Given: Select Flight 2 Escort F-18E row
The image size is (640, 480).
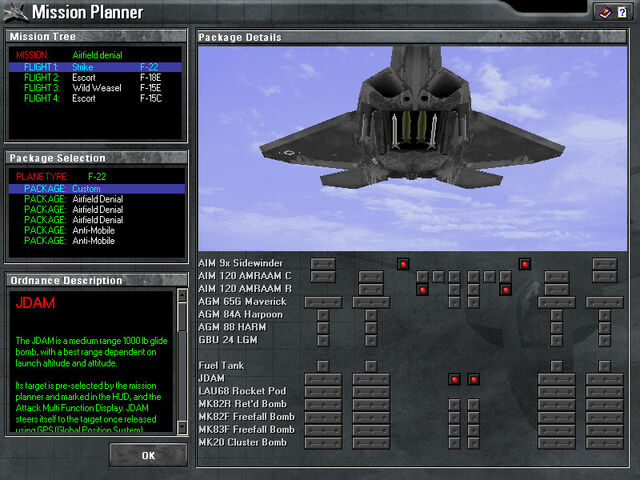Looking at the screenshot, I should pyautogui.click(x=95, y=78).
